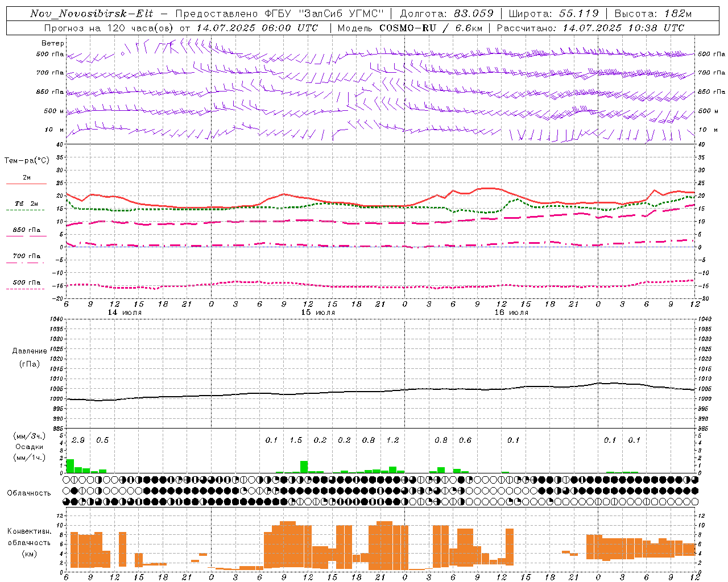Click the "850 гПа" temperature legend label
Image resolution: width=728 pixels, height=582 pixels.
(x=27, y=230)
